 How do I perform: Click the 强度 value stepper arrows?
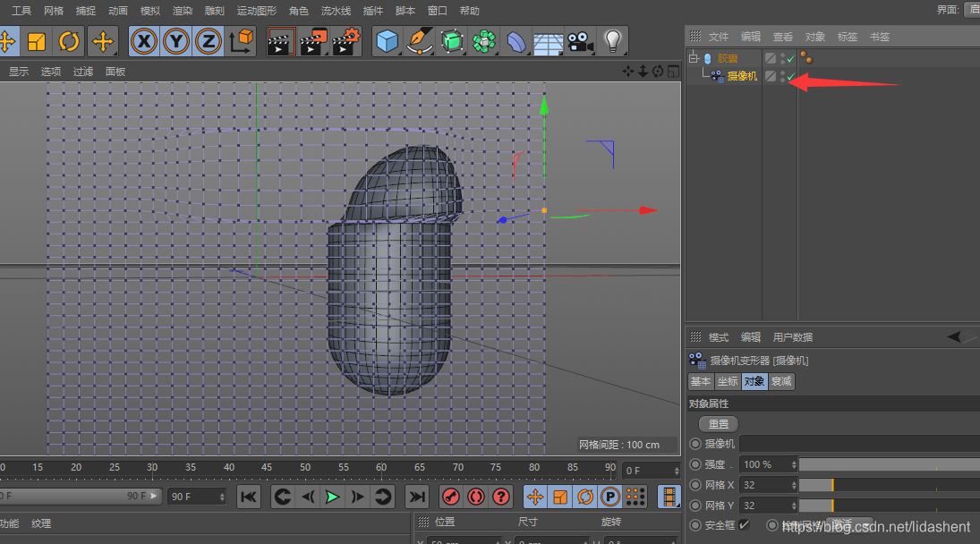coord(792,464)
